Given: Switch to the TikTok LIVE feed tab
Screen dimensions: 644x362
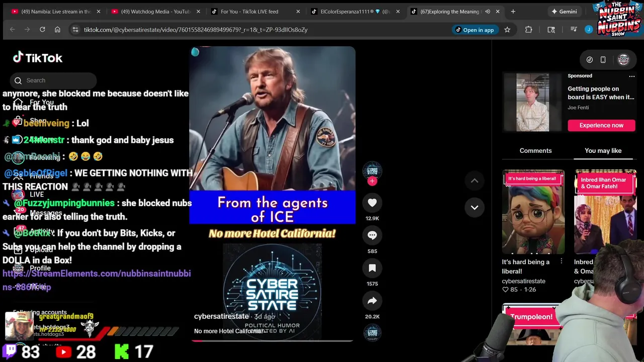Looking at the screenshot, I should point(254,11).
